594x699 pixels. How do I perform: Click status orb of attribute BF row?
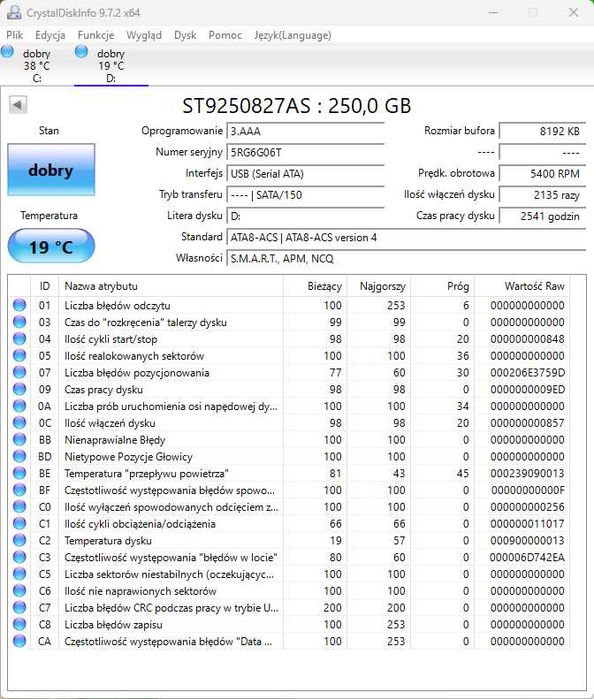19,490
